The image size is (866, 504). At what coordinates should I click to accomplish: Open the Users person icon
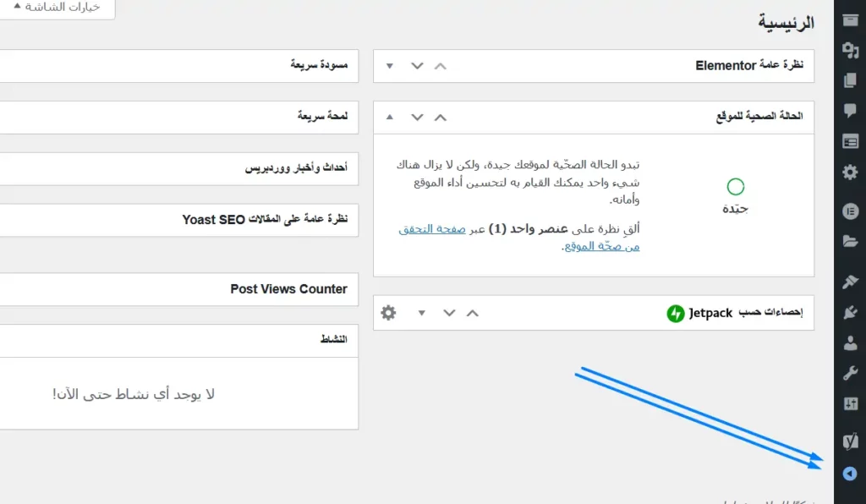coord(850,342)
